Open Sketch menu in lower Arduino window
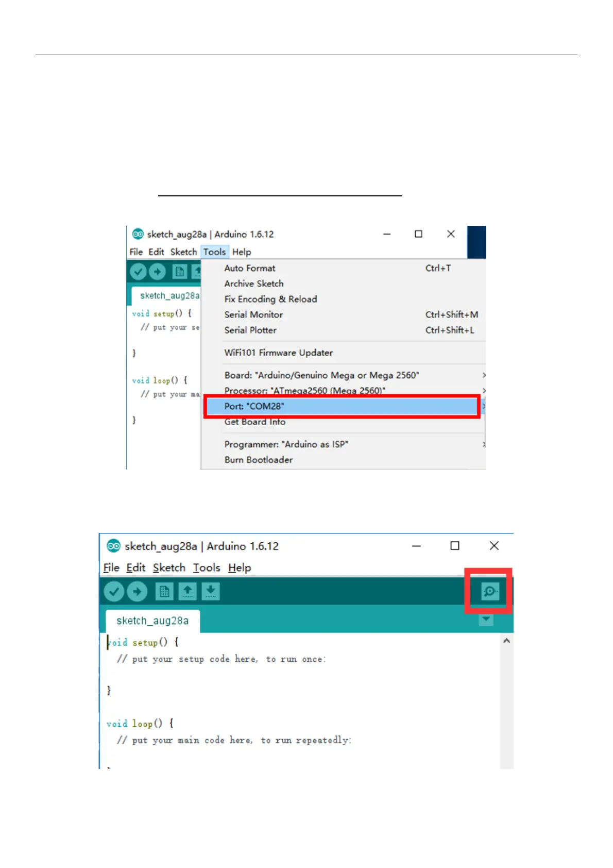Screen dimensions: 613x868 tap(169, 567)
